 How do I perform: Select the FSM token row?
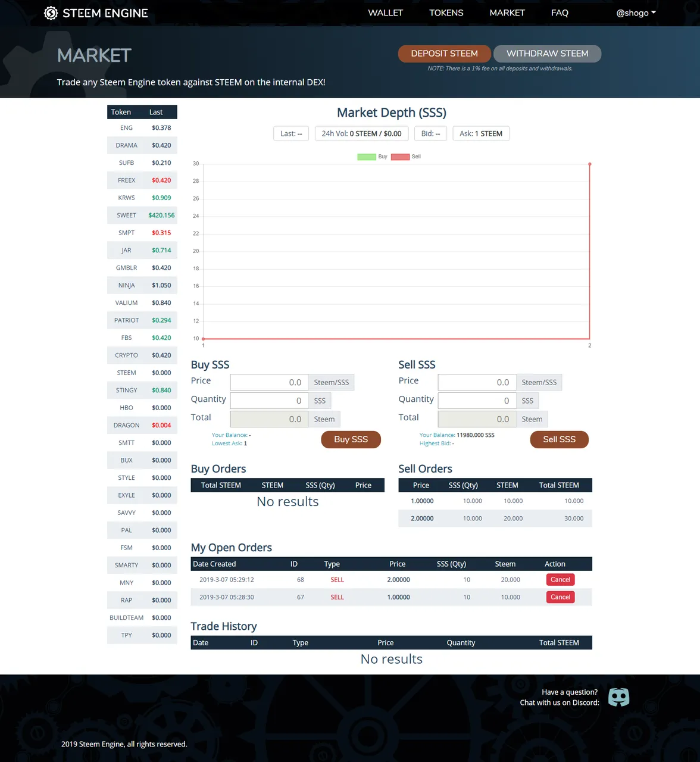(142, 548)
